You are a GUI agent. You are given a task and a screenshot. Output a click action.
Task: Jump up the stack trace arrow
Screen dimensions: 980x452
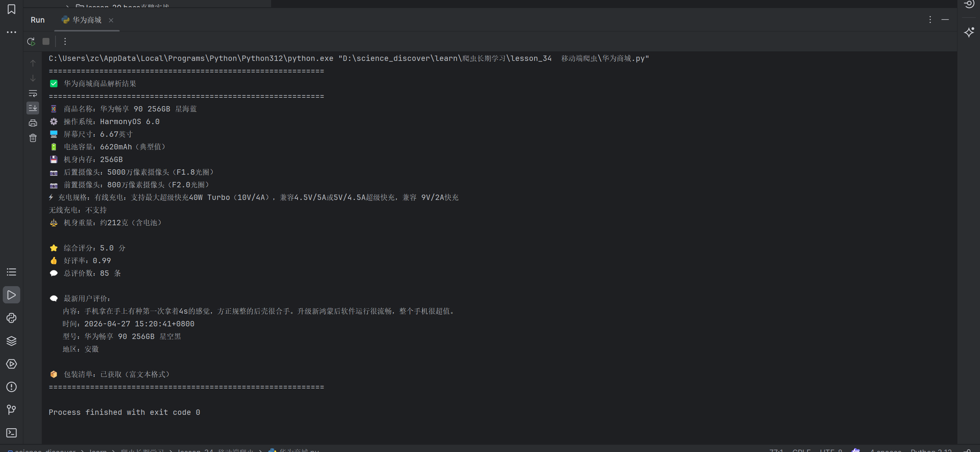tap(33, 63)
